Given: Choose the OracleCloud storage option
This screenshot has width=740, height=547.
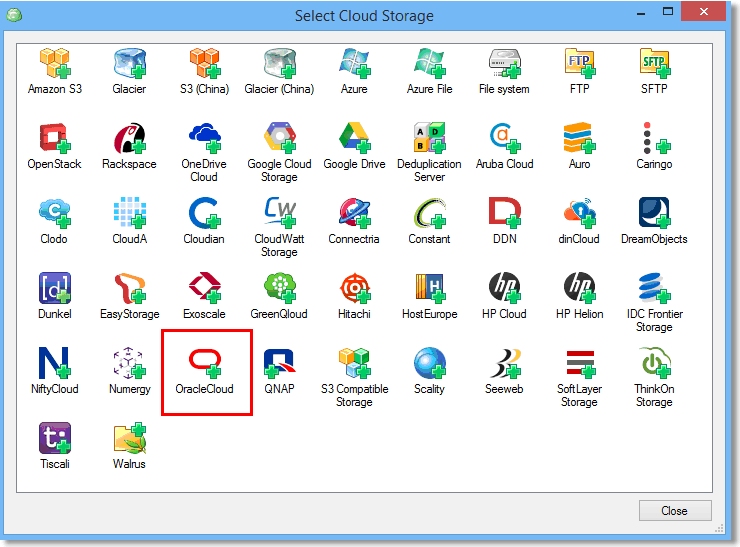Looking at the screenshot, I should (205, 363).
